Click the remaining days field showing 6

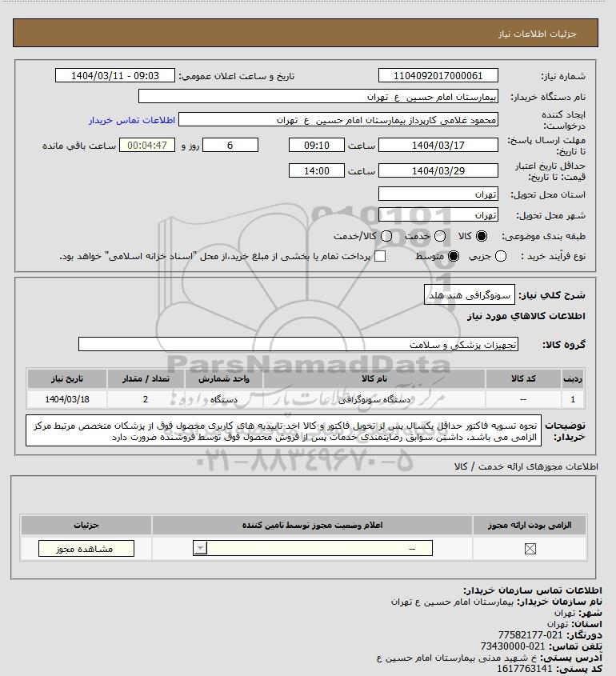230,146
